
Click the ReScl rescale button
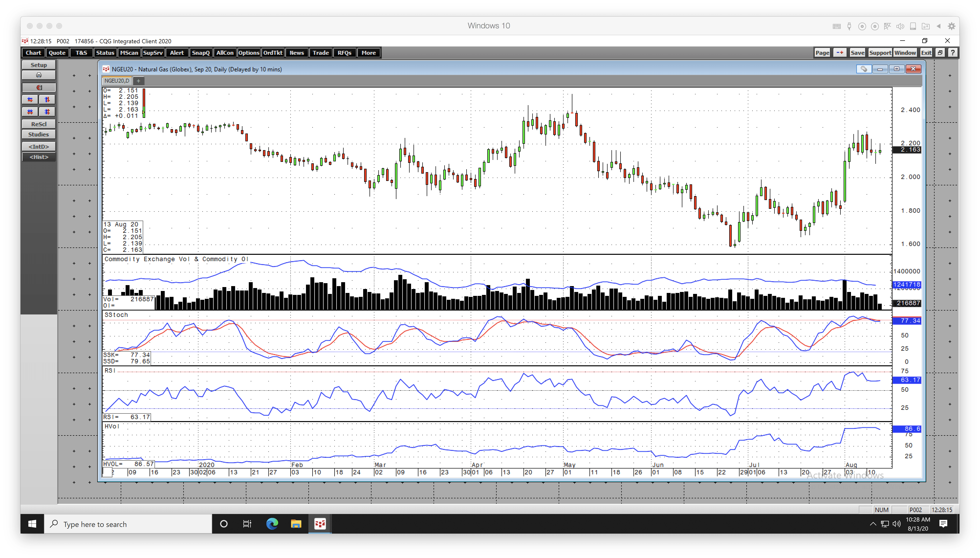39,124
